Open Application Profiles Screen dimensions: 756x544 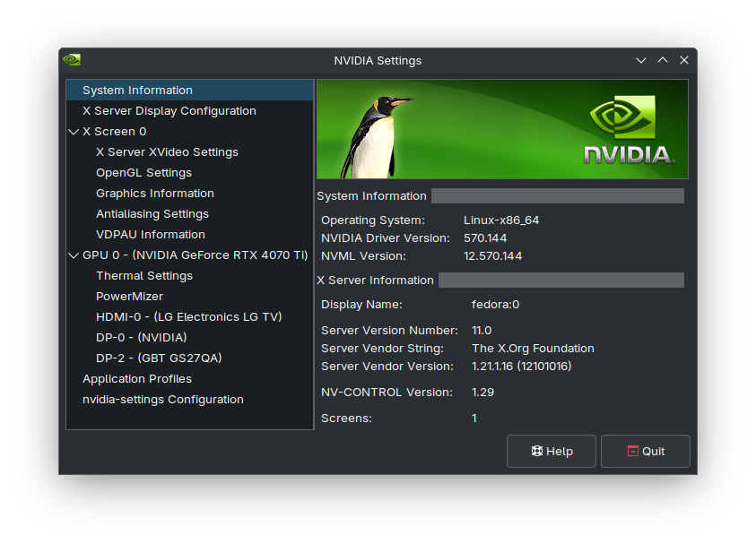tap(136, 378)
